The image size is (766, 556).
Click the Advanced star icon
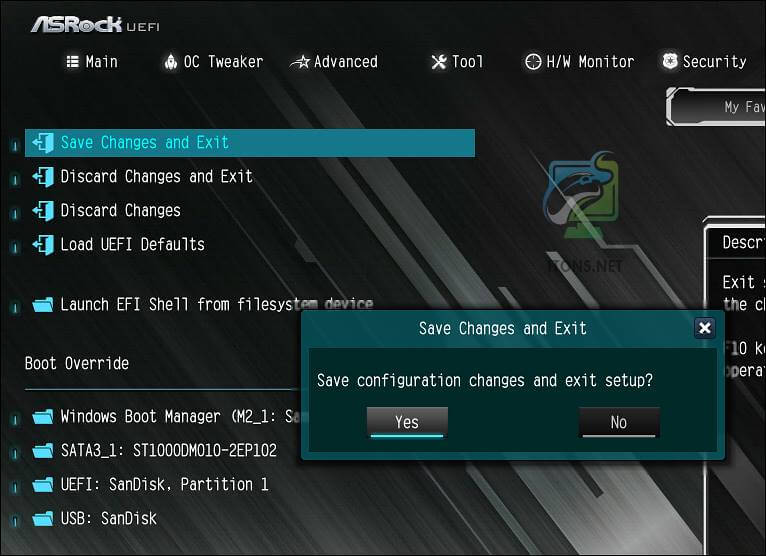coord(300,62)
